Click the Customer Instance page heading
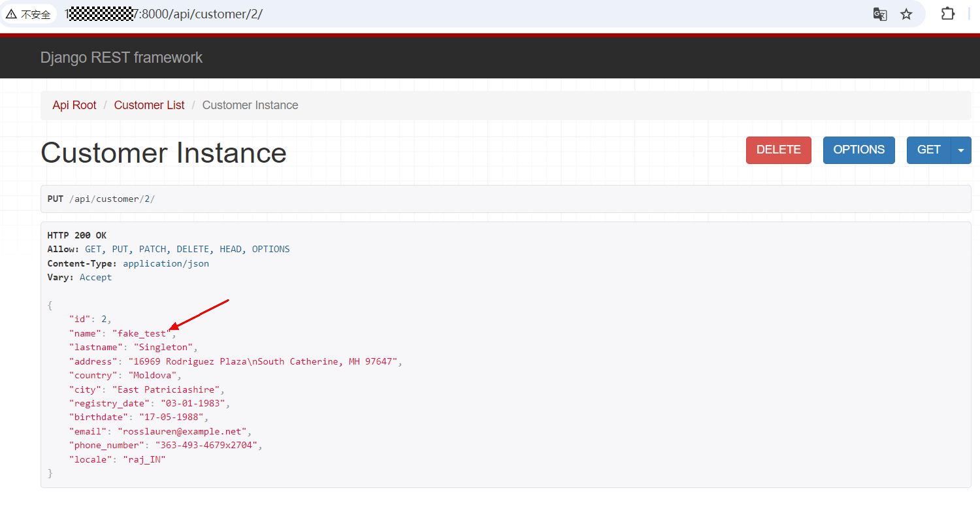The image size is (980, 507). coord(163,153)
